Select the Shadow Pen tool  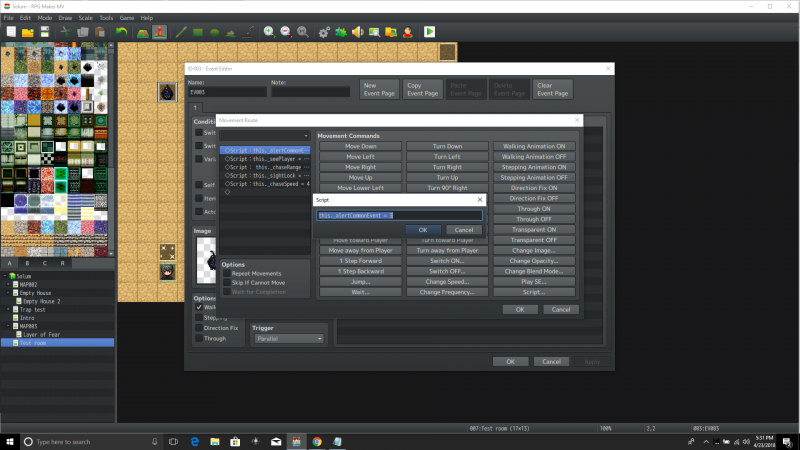248,32
